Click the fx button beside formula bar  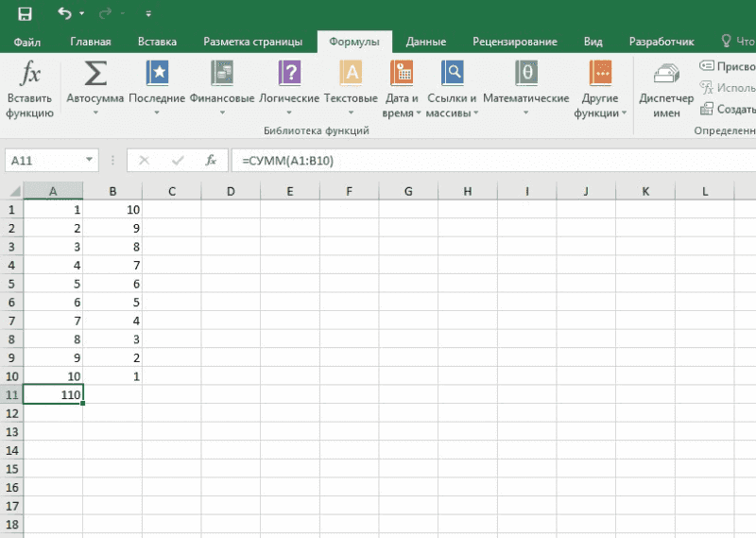[212, 161]
